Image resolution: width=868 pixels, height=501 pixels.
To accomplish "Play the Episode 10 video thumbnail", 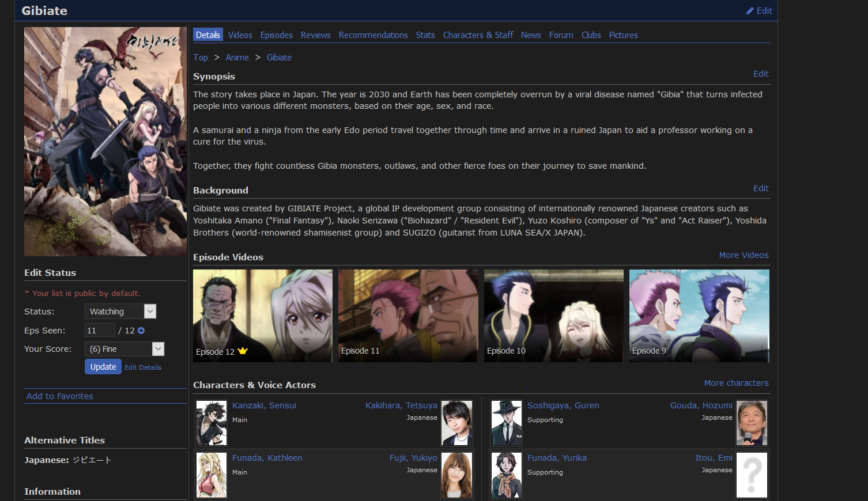I will (554, 316).
